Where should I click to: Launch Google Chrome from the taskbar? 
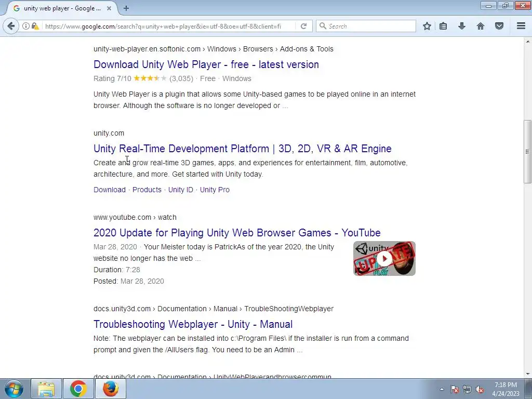coord(78,389)
